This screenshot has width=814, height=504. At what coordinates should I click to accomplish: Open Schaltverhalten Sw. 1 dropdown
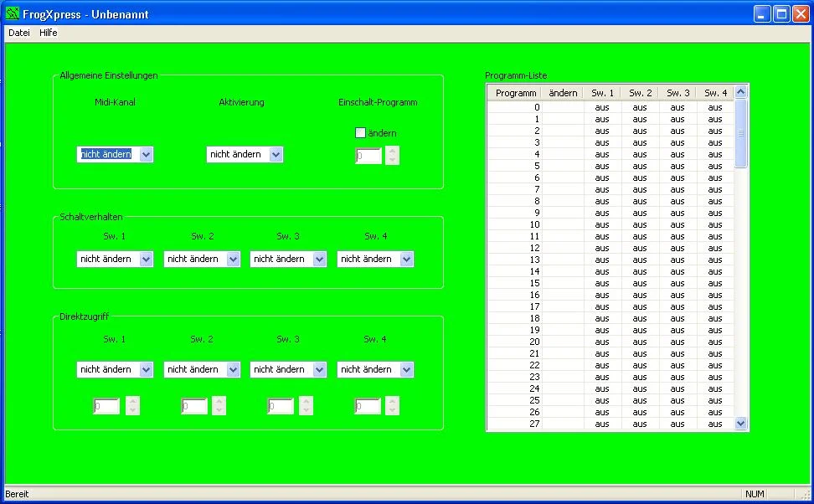(115, 259)
